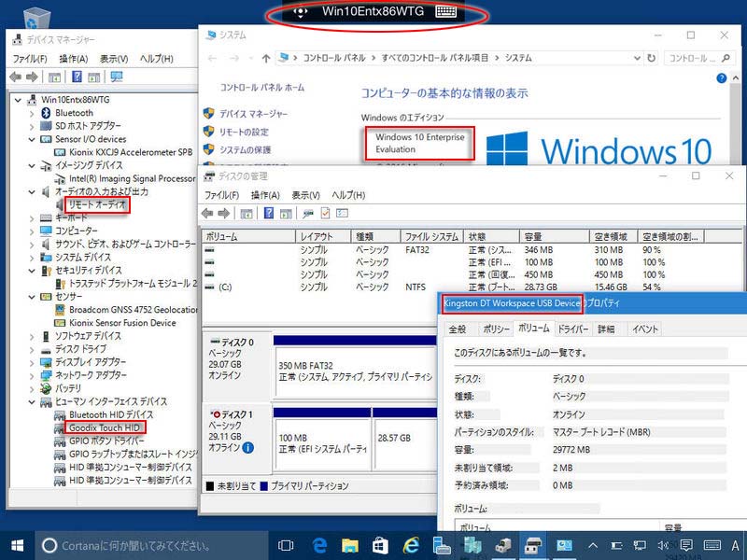This screenshot has height=560, width=747.
Task: Click the コントロール パネル breadcrumb segment
Action: [334, 58]
